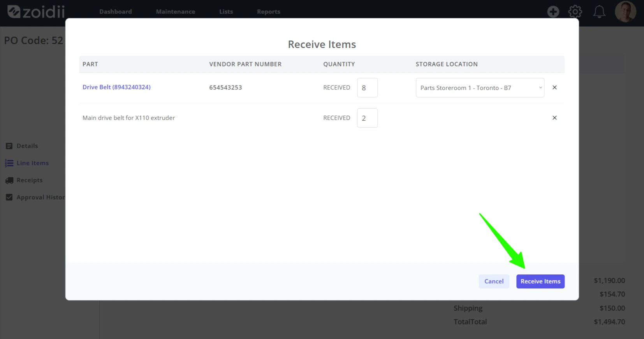Viewport: 644px width, 339px height.
Task: Click the Approval History checkmark icon
Action: (x=9, y=197)
